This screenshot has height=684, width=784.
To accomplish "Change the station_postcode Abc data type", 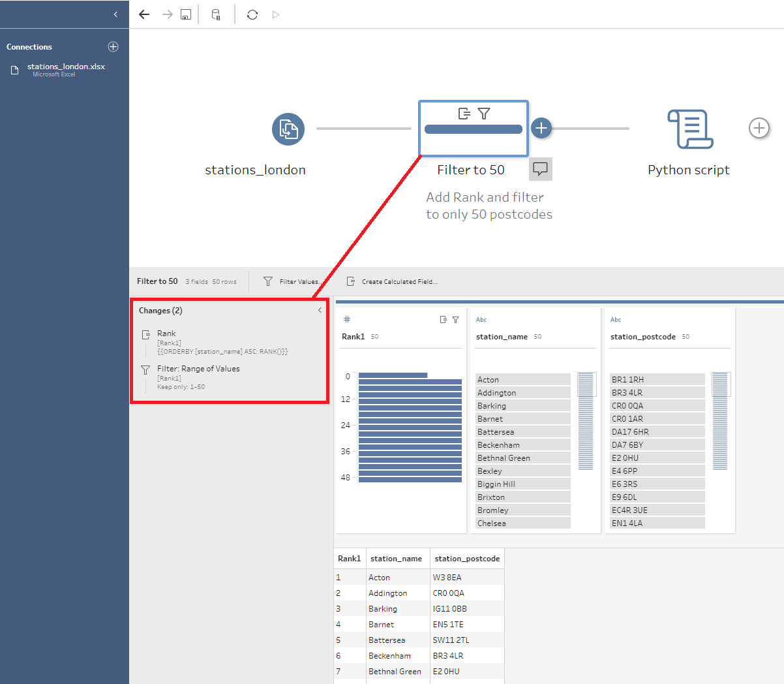I will click(x=616, y=319).
